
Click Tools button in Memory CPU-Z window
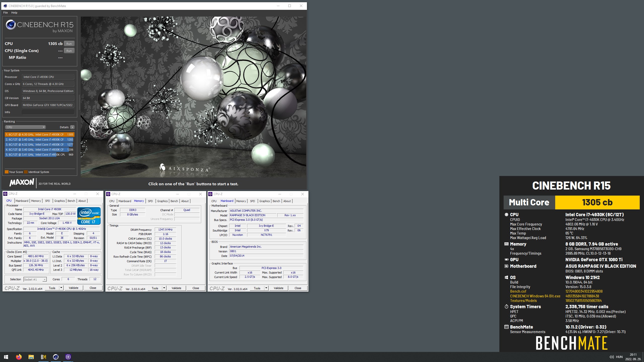[155, 288]
